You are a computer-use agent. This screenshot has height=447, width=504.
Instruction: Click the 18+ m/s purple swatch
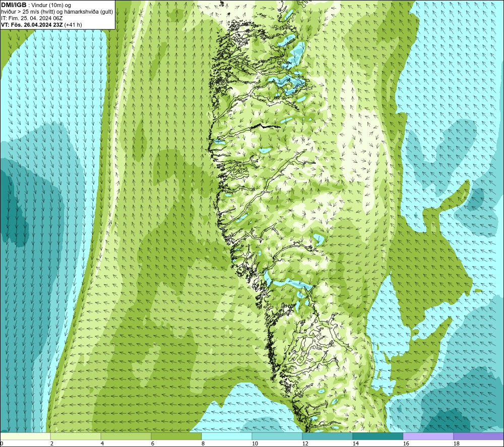coord(478,436)
